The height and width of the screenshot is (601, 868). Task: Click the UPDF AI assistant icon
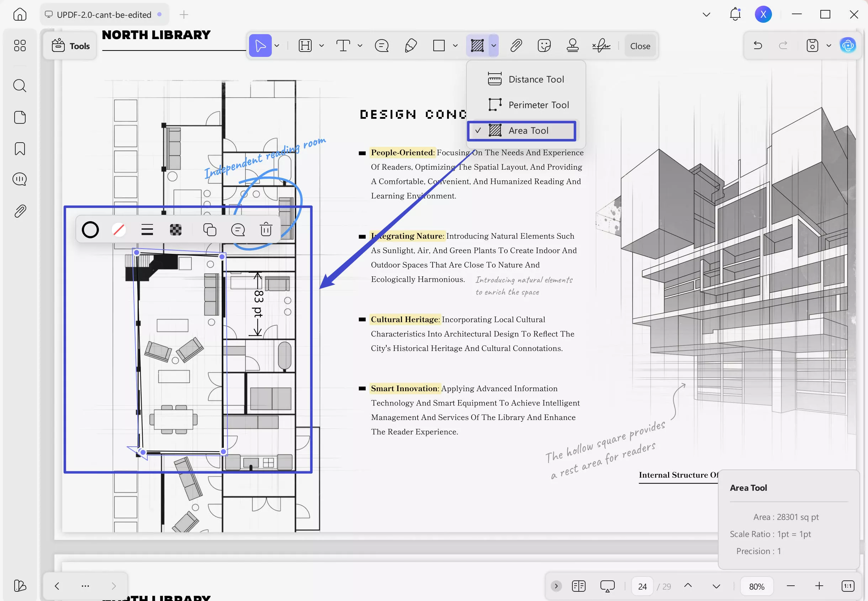(x=848, y=46)
